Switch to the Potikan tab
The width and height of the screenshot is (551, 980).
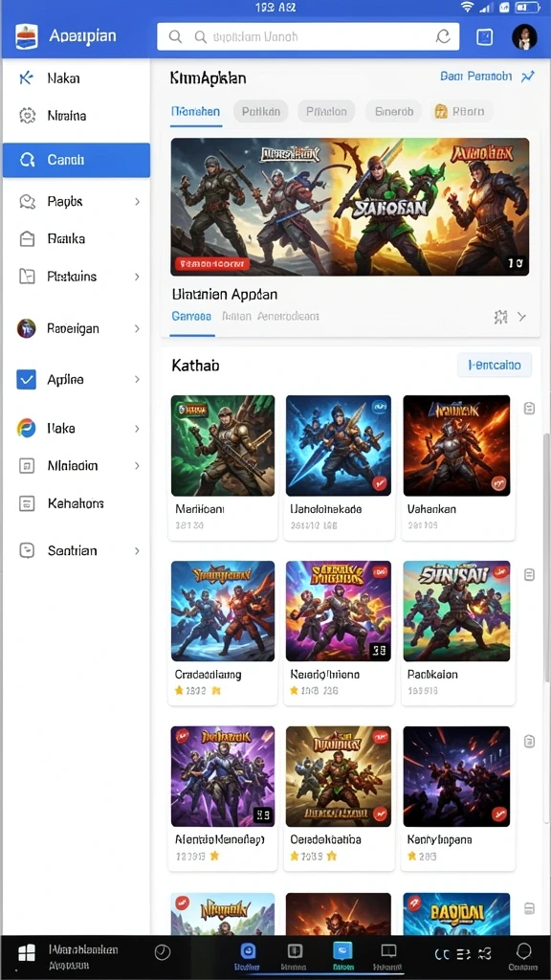coord(261,112)
